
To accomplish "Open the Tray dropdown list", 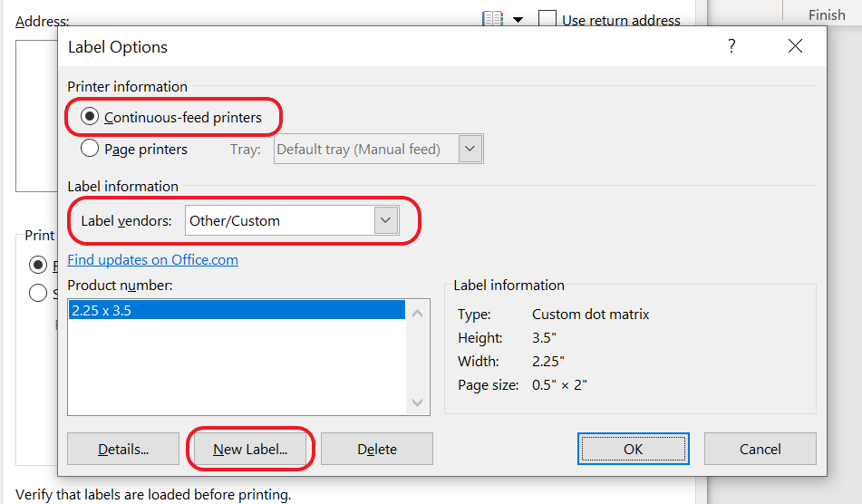I will point(470,149).
